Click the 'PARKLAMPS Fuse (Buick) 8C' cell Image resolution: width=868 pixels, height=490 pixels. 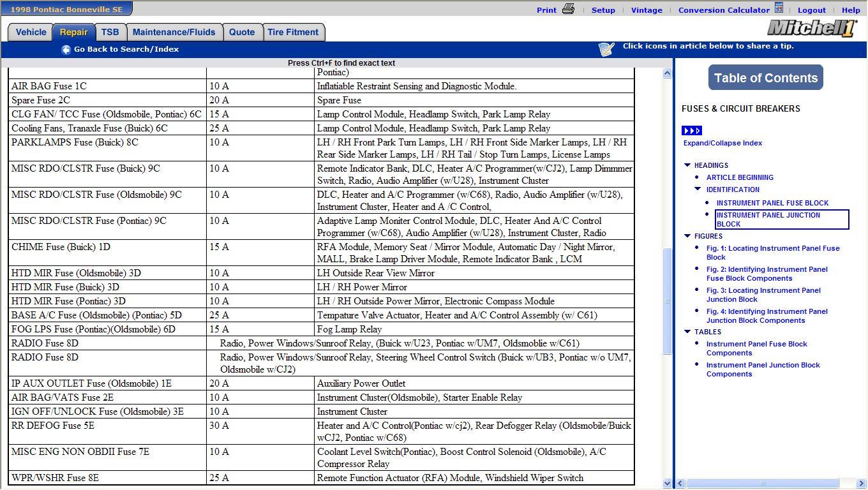click(x=108, y=148)
